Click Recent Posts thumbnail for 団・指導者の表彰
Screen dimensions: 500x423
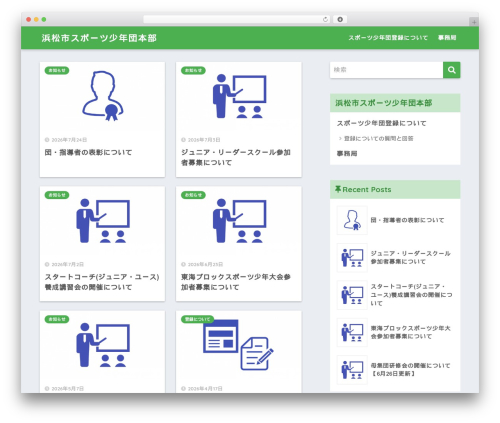(x=352, y=220)
